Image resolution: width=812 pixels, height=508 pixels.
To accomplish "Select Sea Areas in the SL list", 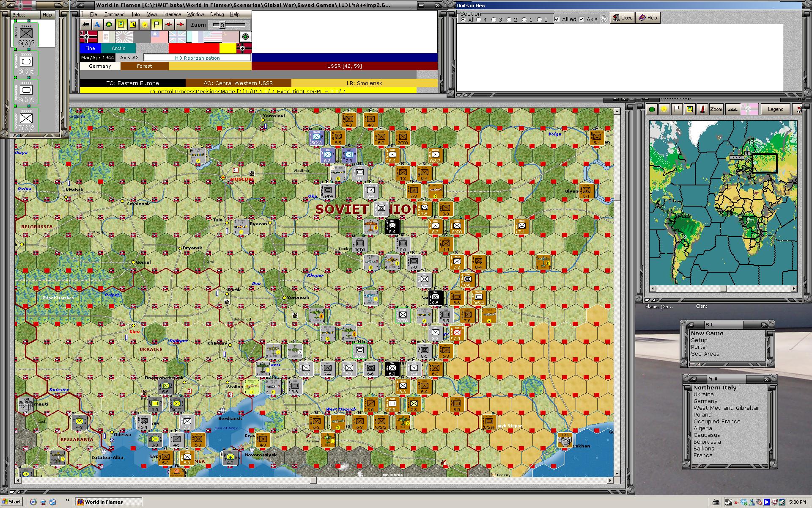I will [705, 353].
